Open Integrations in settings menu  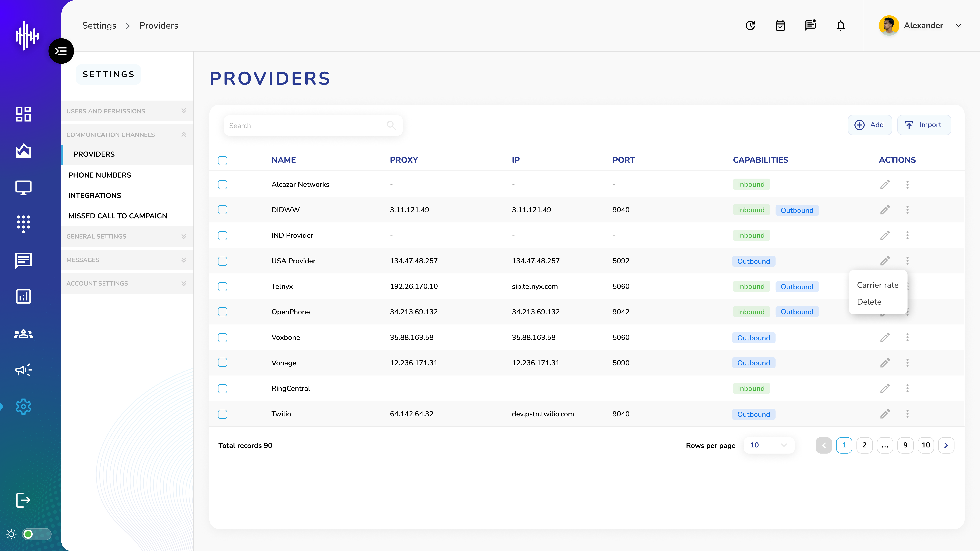coord(95,195)
